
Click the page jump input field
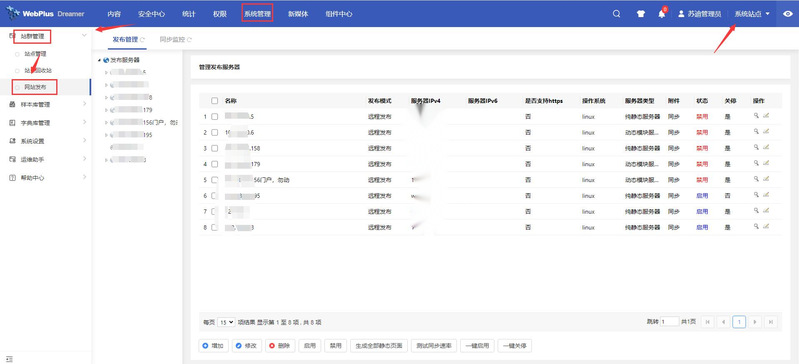point(669,322)
